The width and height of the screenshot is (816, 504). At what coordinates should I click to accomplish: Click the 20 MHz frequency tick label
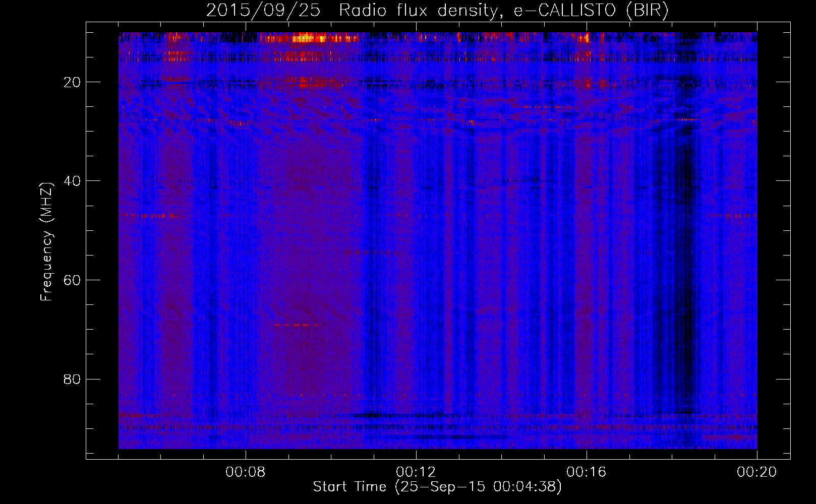[72, 82]
